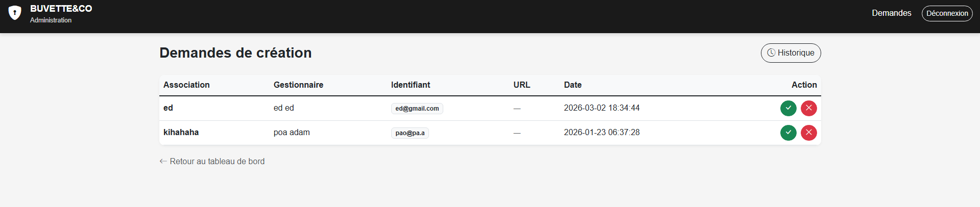980x207 pixels.
Task: Click the Association column header
Action: click(x=186, y=85)
